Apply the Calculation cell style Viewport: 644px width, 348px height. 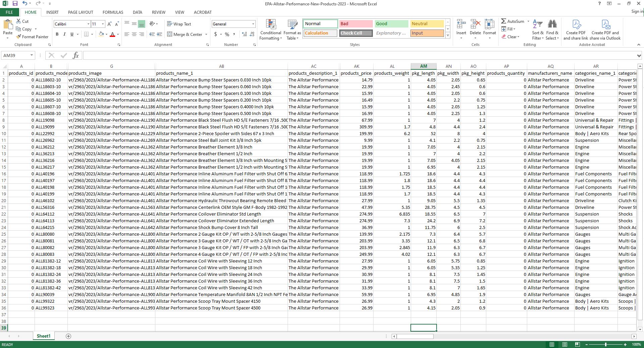320,33
